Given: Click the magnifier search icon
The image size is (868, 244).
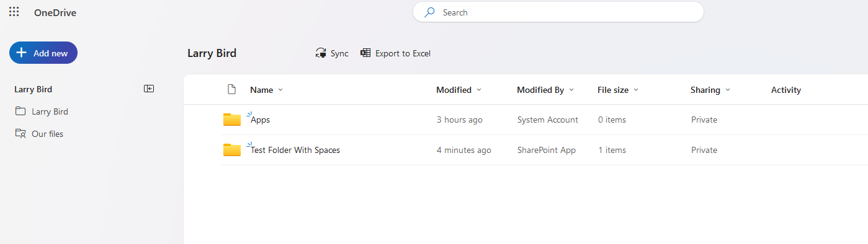Looking at the screenshot, I should pos(429,12).
